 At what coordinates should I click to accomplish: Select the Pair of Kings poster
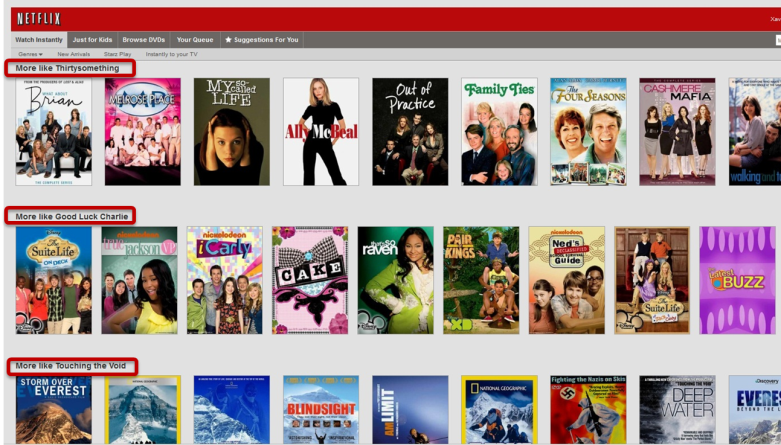[x=481, y=280]
